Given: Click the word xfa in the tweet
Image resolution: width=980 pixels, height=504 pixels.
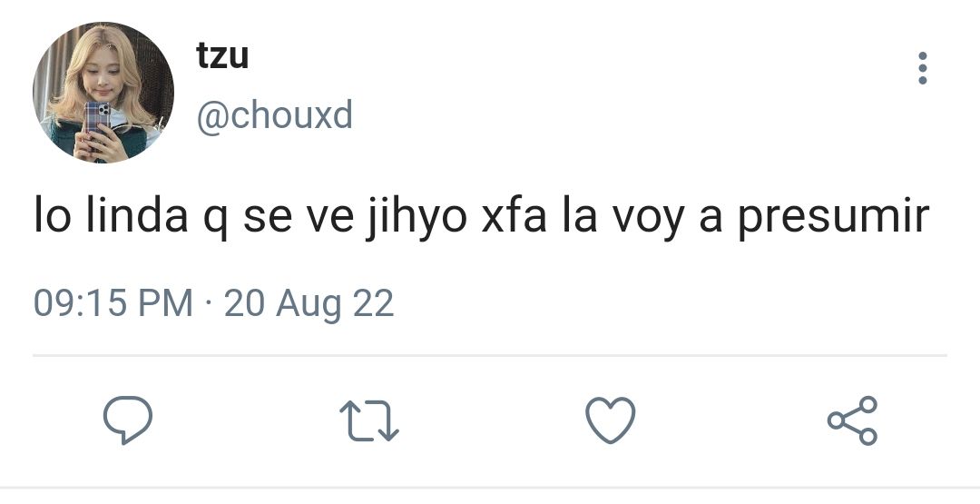Looking at the screenshot, I should 514,214.
